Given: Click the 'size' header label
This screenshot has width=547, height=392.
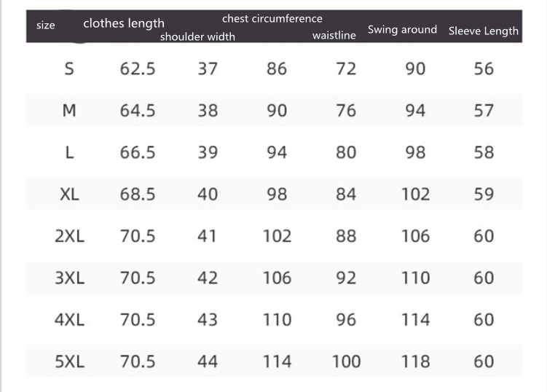Looking at the screenshot, I should pyautogui.click(x=46, y=26).
